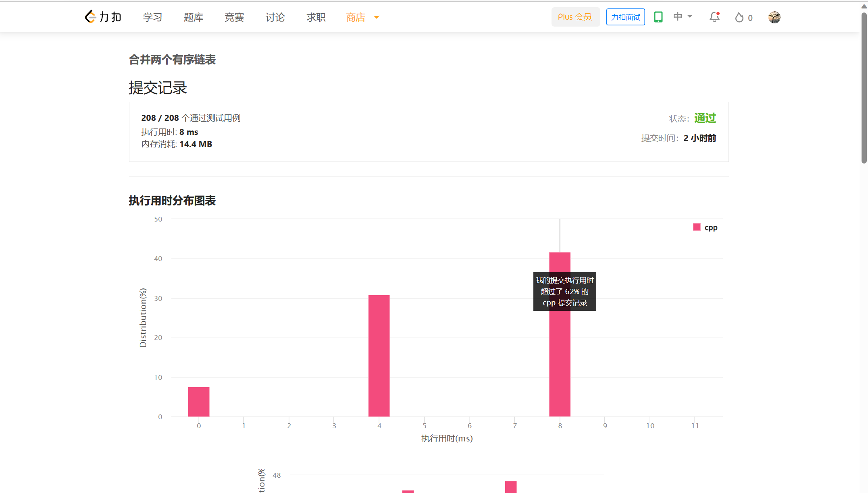Open the user avatar profile menu
This screenshot has height=493, width=868.
[774, 17]
